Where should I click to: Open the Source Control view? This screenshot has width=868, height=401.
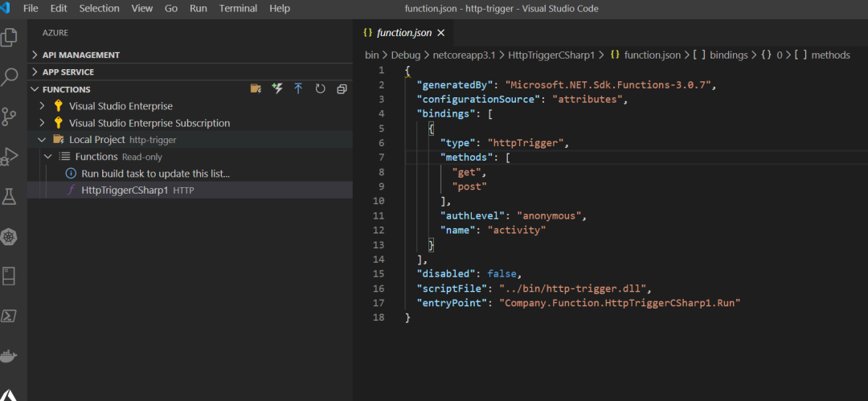[x=9, y=117]
